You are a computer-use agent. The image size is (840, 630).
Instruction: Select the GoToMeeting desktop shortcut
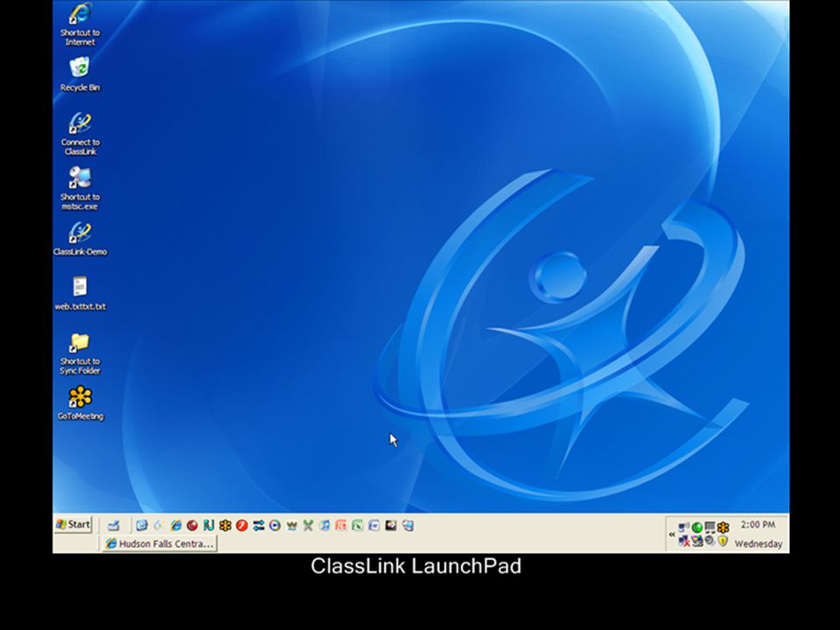point(80,402)
